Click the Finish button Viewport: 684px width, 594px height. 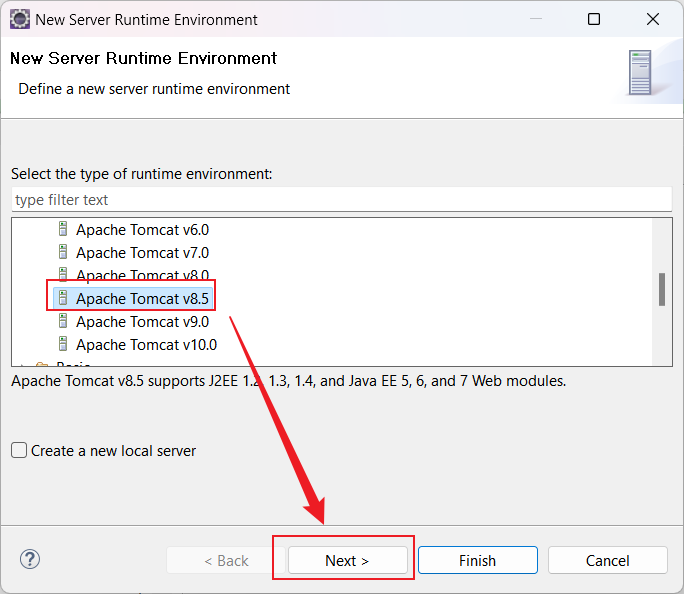(478, 560)
